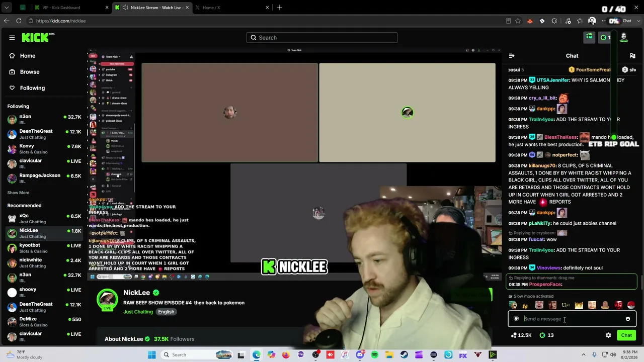Viewport: 644px width, 362px height.
Task: Open a new browser tab
Action: [279, 8]
